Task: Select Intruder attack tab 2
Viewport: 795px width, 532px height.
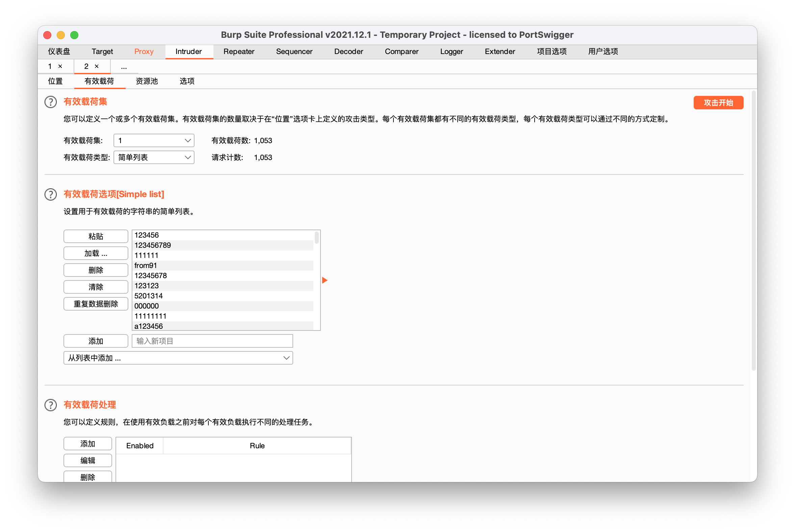Action: [86, 66]
